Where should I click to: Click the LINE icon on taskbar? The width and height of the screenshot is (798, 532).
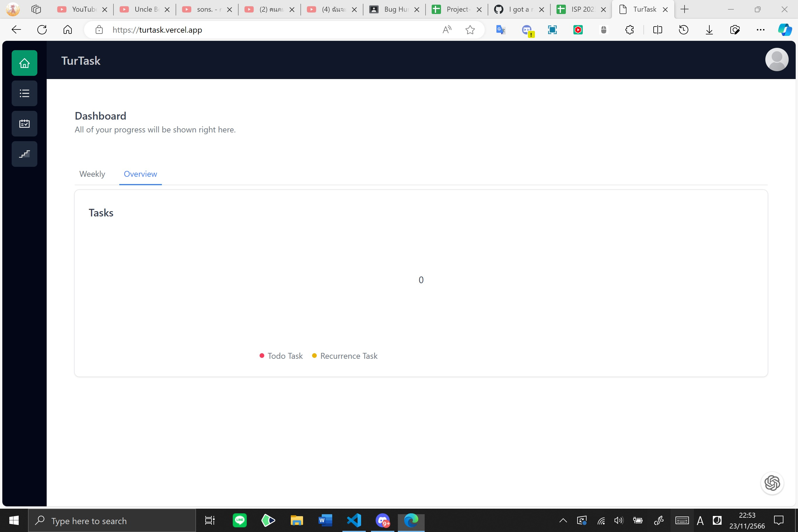[x=239, y=520]
